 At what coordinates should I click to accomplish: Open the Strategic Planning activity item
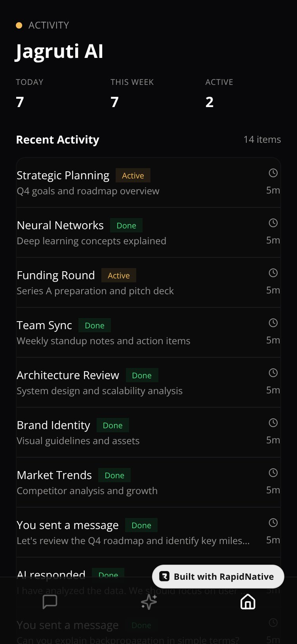148,182
